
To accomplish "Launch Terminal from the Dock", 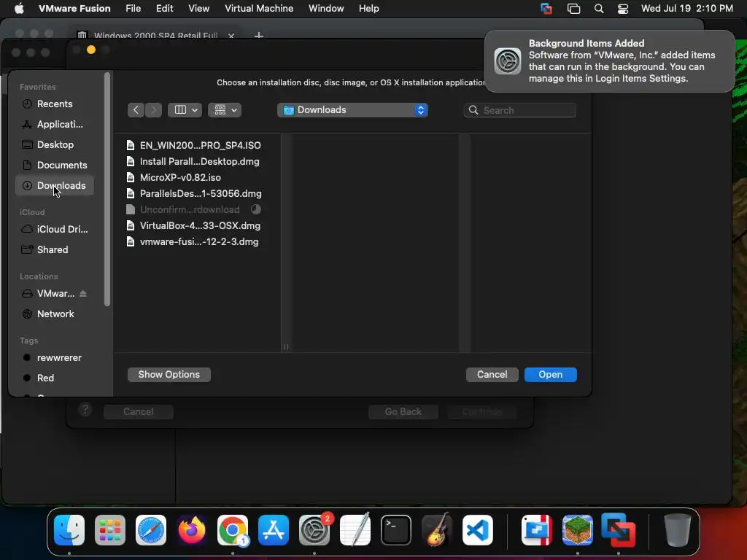I will 396,530.
